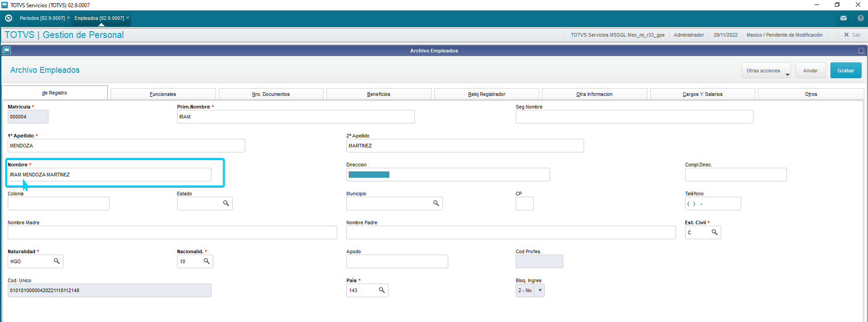Click the Nombre Madre input field
The width and height of the screenshot is (868, 322).
click(x=173, y=232)
